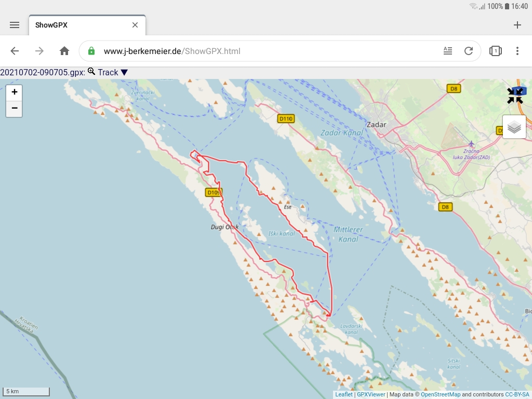Screen dimensions: 532x399
Task: Open the hamburger menu
Action: click(x=15, y=24)
